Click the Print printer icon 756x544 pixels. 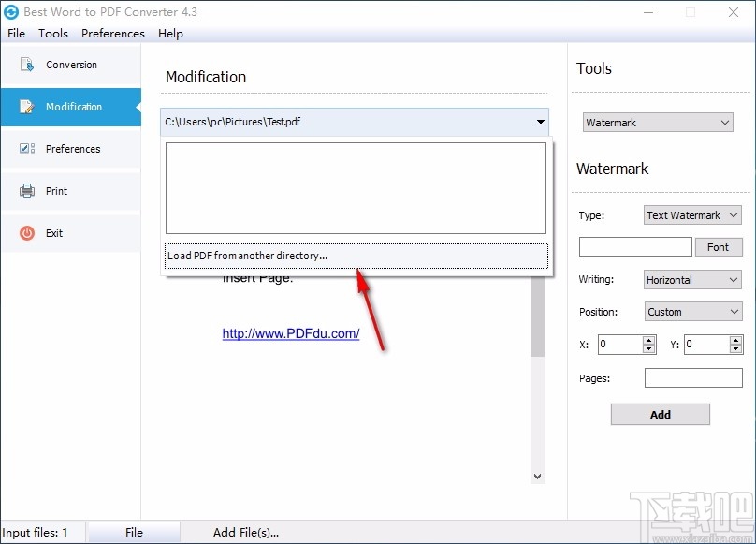click(27, 191)
